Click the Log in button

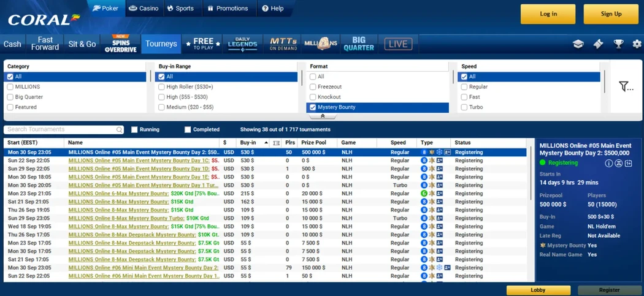click(548, 14)
